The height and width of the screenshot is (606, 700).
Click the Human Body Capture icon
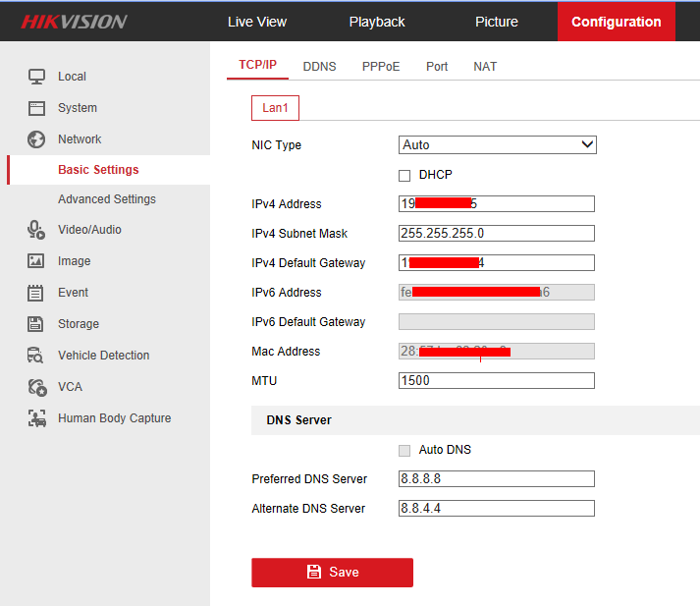[36, 418]
